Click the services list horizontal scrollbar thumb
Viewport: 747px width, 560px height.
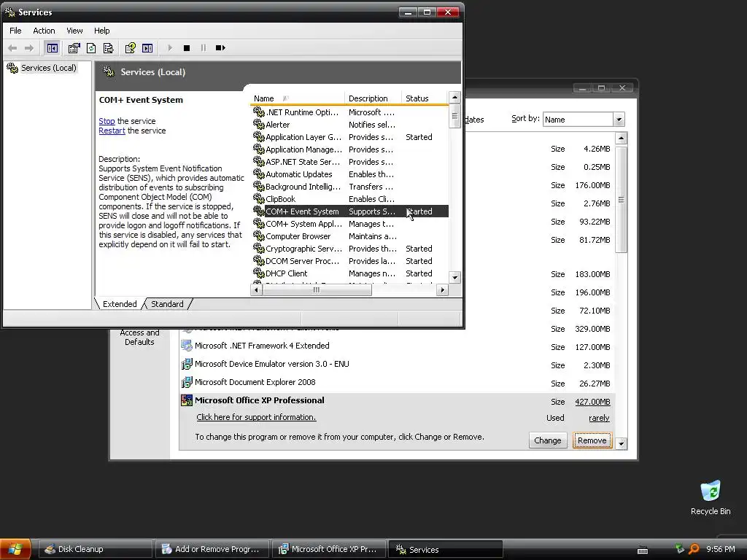(x=317, y=289)
